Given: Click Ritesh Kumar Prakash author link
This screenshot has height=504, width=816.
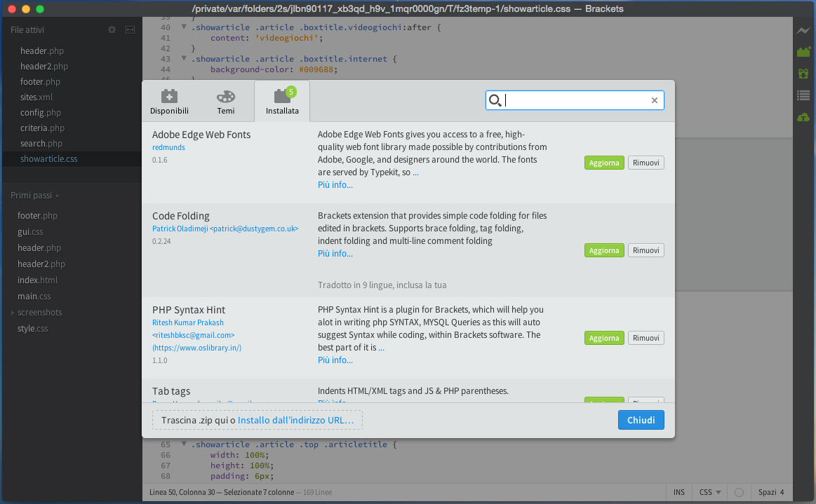Looking at the screenshot, I should click(188, 322).
